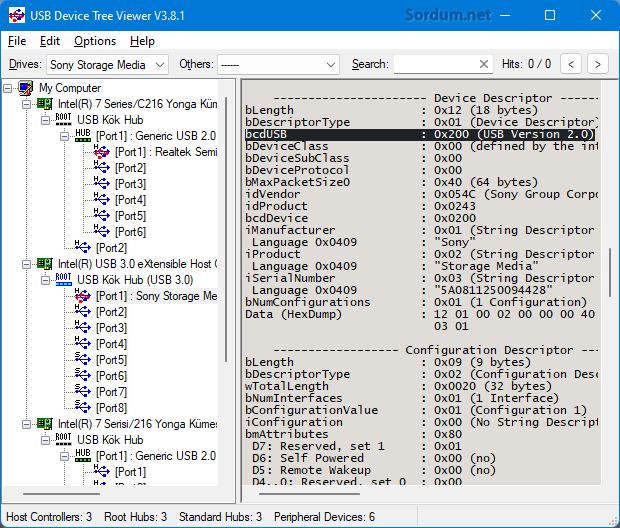Collapse the Intel USB 3.0 eXtensible Host node
The height and width of the screenshot is (528, 620).
click(26, 264)
